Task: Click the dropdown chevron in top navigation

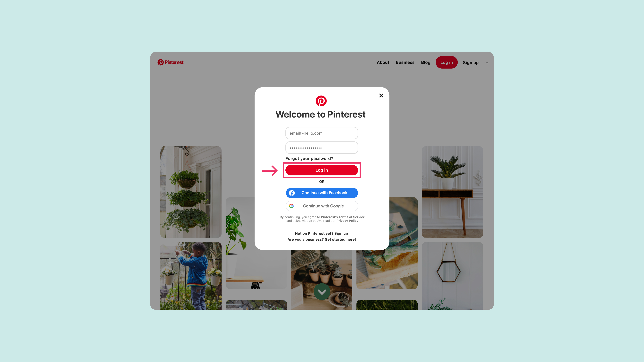Action: click(487, 62)
